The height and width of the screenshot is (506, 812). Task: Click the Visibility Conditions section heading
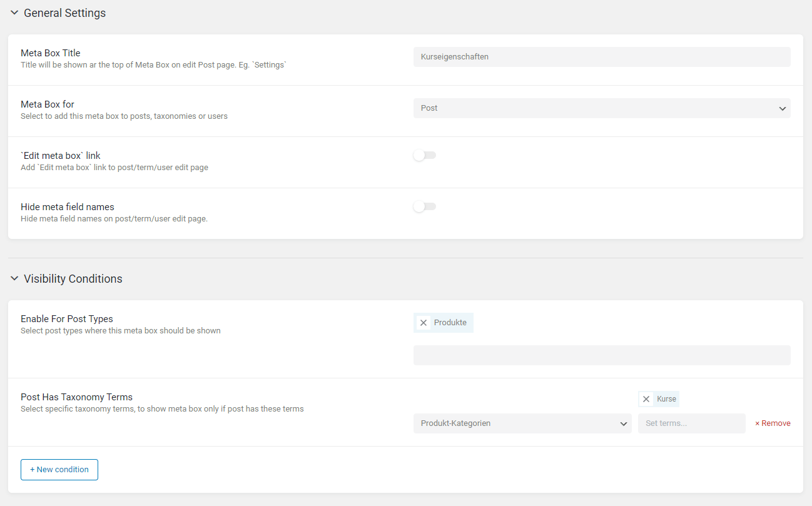pyautogui.click(x=73, y=279)
